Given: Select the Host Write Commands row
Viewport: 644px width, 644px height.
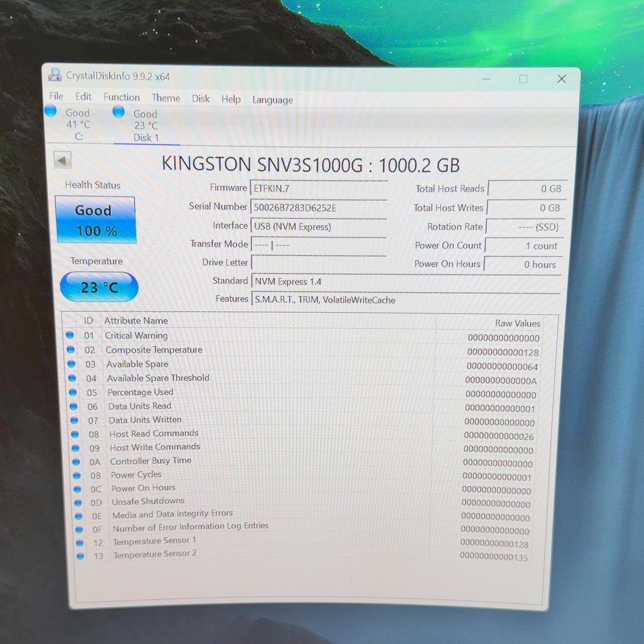Looking at the screenshot, I should coord(304,448).
